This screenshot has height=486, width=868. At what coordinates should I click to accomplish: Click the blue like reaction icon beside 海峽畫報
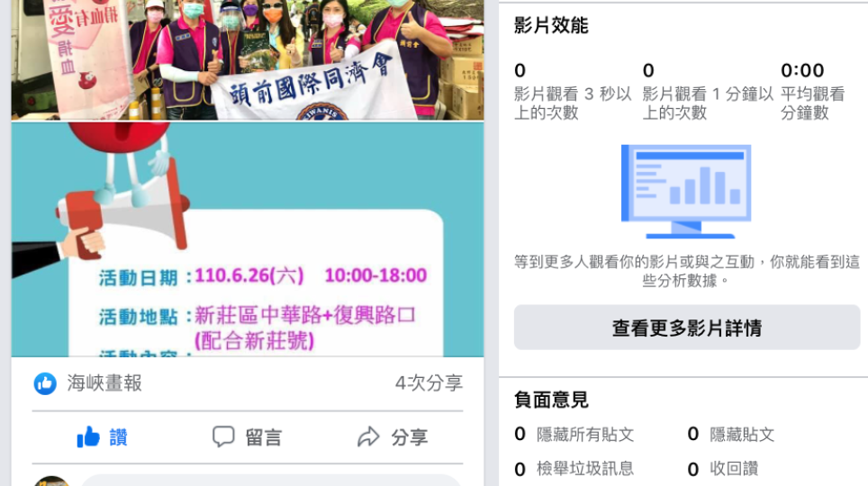coord(45,383)
